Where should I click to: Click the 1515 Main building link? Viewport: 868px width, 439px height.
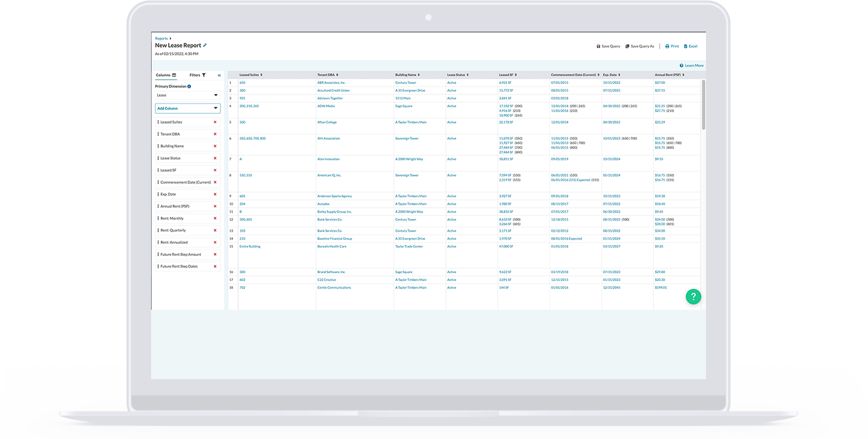[x=403, y=98]
